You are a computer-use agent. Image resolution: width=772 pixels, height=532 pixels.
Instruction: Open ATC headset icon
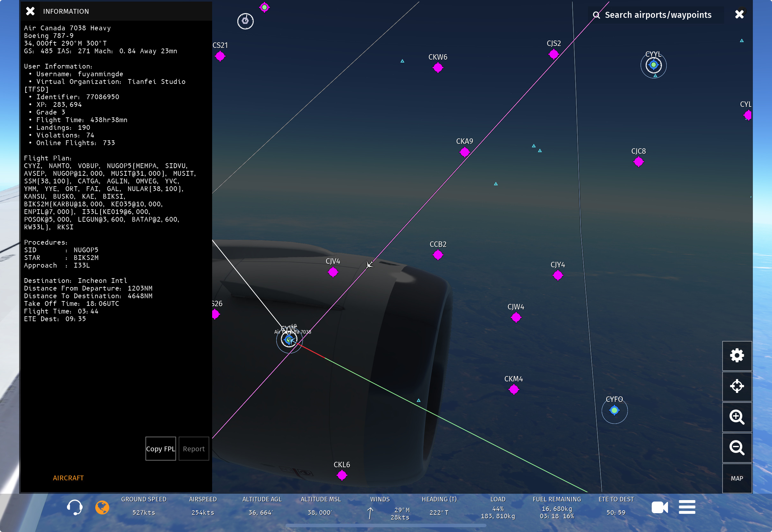(75, 507)
